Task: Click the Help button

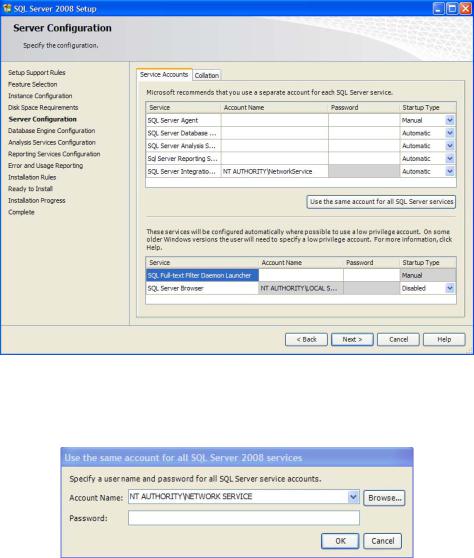Action: click(x=444, y=339)
